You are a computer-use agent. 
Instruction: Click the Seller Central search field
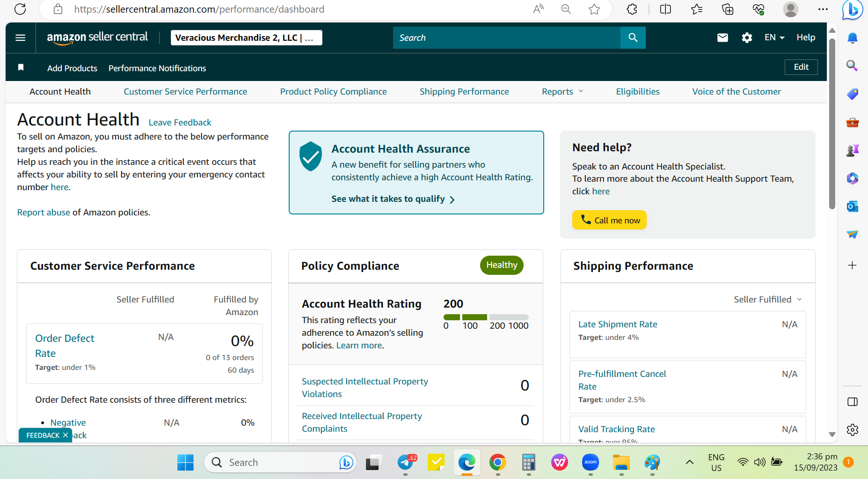[507, 38]
